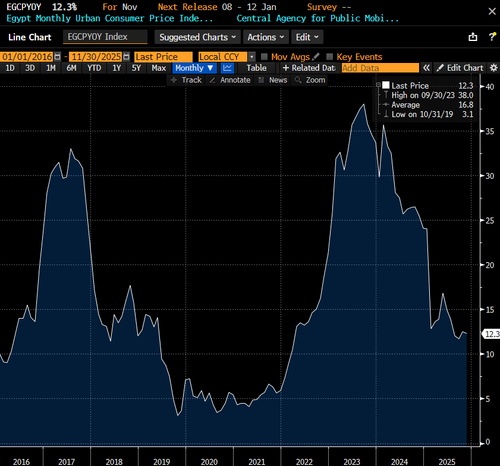This screenshot has height=466, width=500.
Task: Click the Egypt Monthly Urban Consumer Price description
Action: [x=110, y=18]
